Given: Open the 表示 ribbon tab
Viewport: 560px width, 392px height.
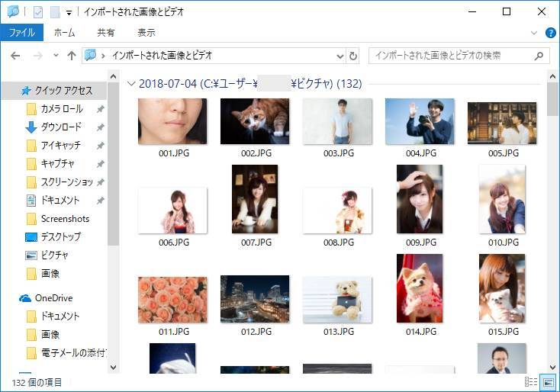Looking at the screenshot, I should pos(146,33).
